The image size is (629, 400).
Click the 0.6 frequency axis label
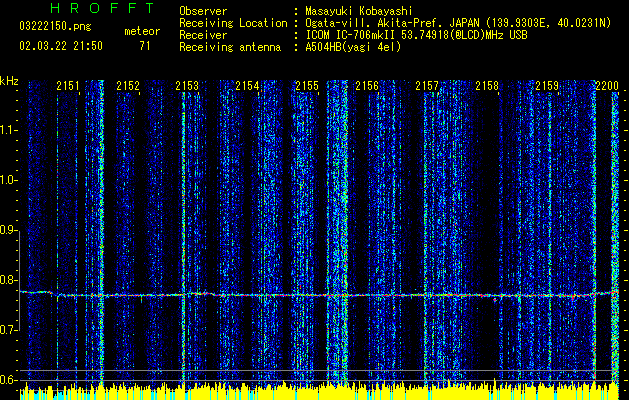click(8, 380)
